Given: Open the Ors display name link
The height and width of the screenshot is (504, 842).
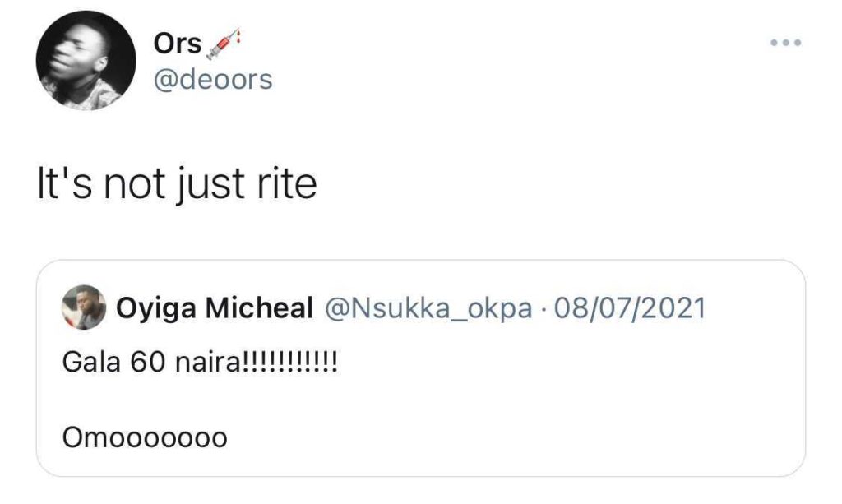Looking at the screenshot, I should pos(177,43).
